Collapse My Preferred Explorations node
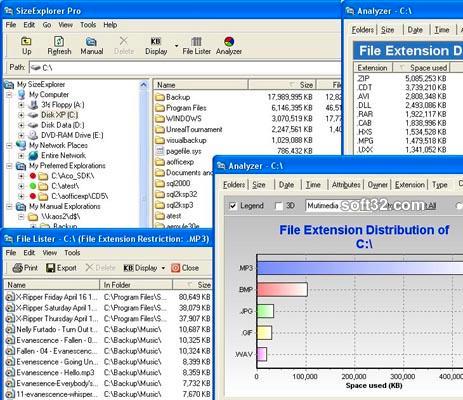This screenshot has height=400, width=463. [x=9, y=166]
